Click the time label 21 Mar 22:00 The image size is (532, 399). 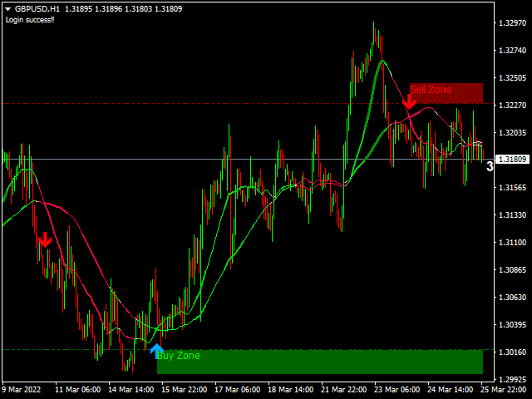[x=343, y=390]
